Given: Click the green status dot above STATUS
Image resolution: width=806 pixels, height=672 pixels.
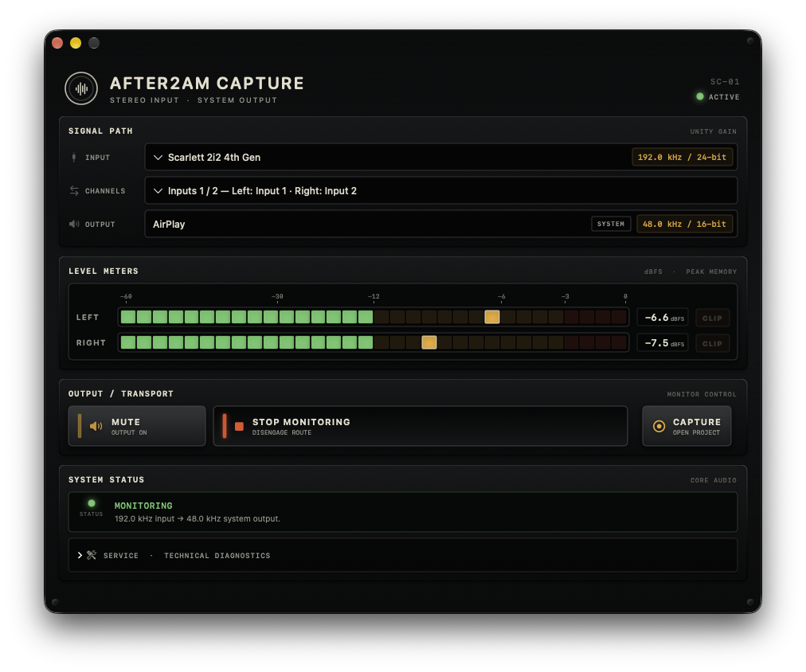Looking at the screenshot, I should [92, 503].
